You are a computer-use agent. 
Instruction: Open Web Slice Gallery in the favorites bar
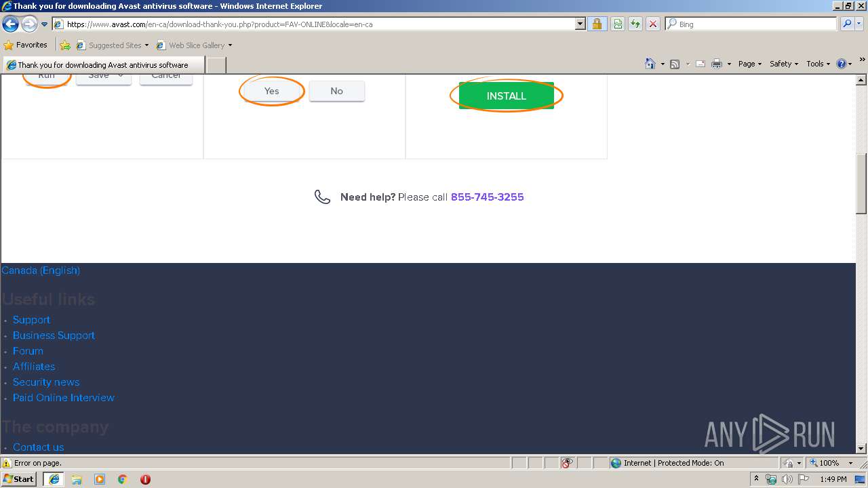click(194, 45)
